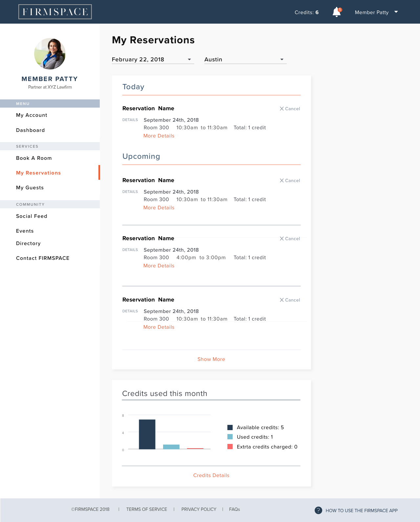Select Dashboard in the sidebar
420x522 pixels.
31,130
